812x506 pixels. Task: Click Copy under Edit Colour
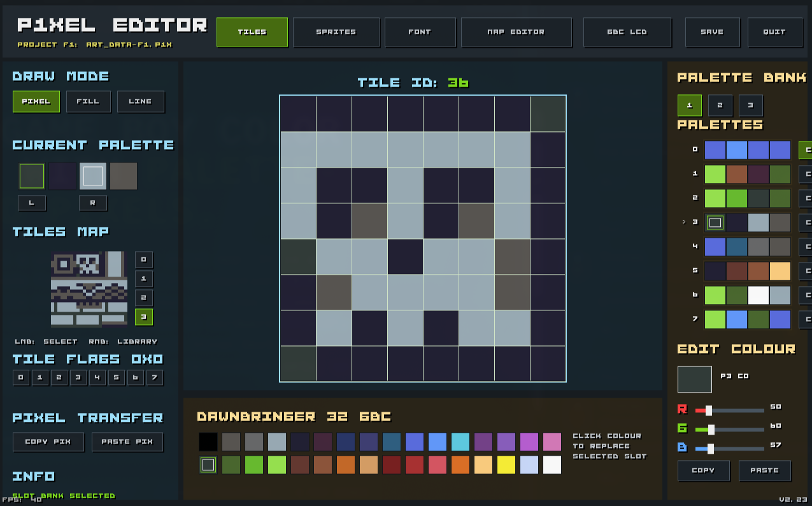(x=704, y=471)
